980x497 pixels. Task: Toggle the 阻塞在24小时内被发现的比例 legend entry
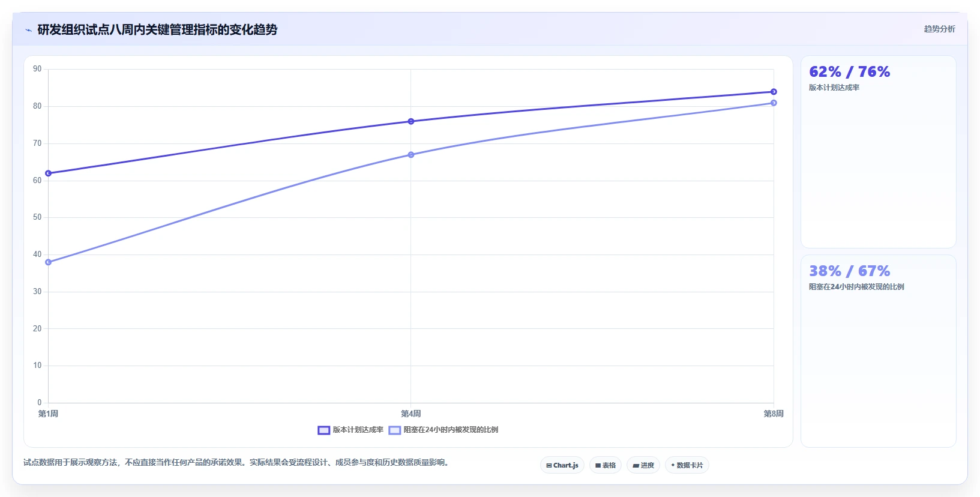click(x=443, y=430)
